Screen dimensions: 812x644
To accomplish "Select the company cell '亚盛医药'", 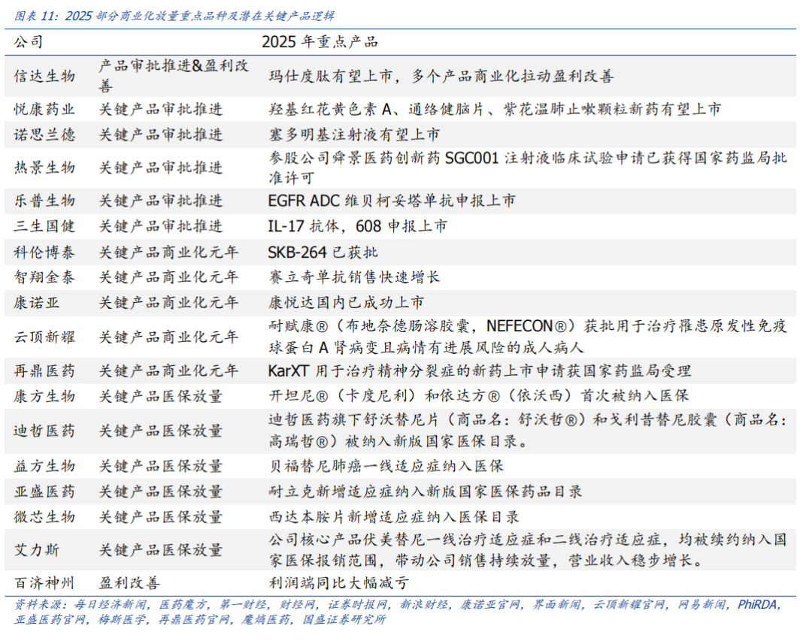I will [x=44, y=491].
